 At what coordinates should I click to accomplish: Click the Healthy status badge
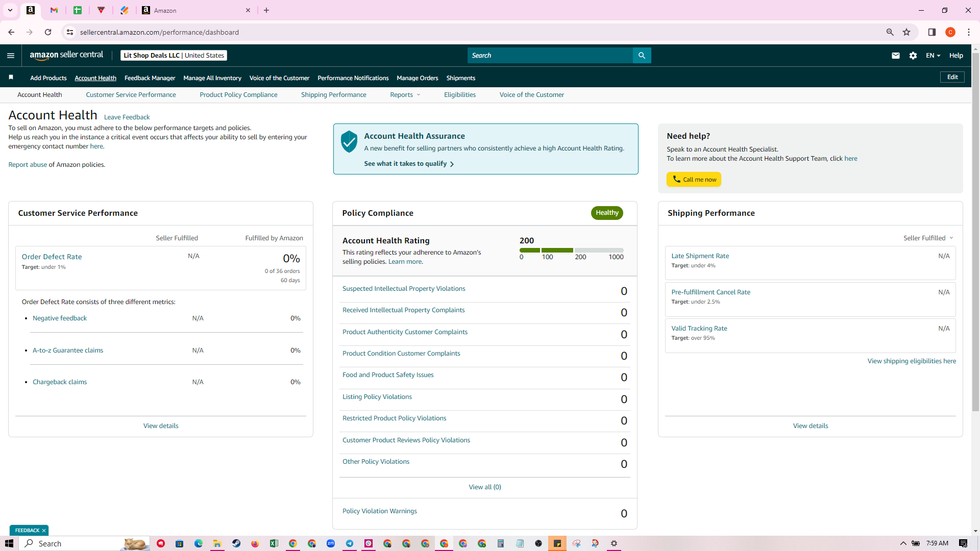607,213
